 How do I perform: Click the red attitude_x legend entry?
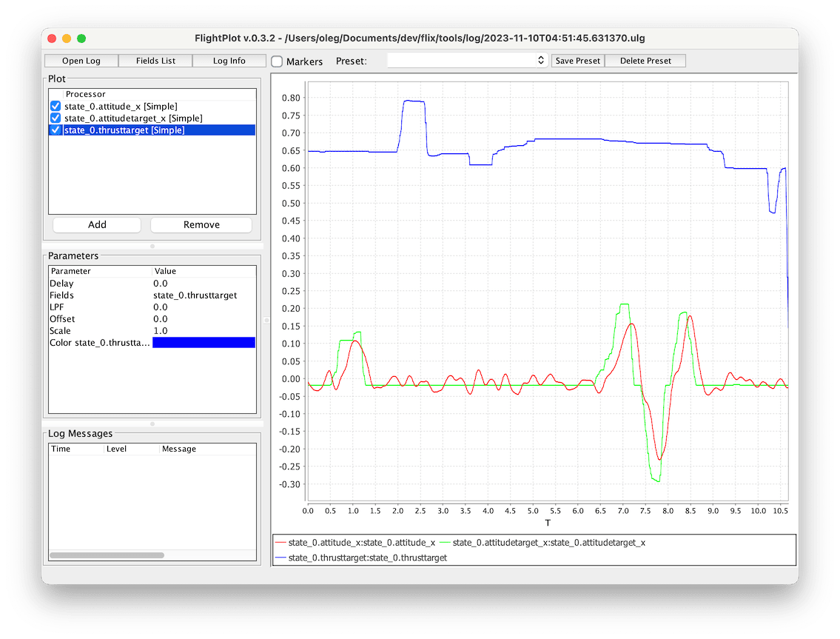click(x=361, y=543)
